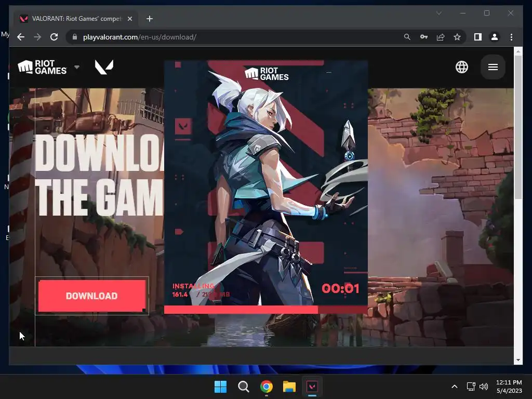Open the Windows Start menu
Image resolution: width=532 pixels, height=399 pixels.
(x=220, y=387)
